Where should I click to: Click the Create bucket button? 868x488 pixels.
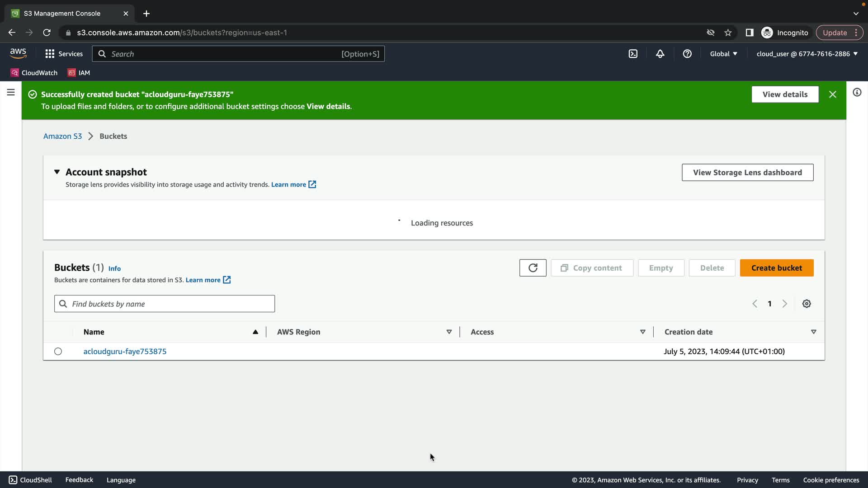point(776,268)
